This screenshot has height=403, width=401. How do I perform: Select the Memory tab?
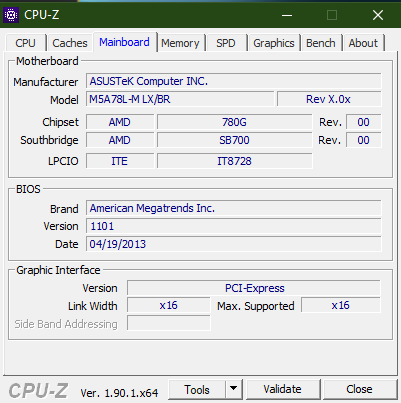(x=180, y=43)
